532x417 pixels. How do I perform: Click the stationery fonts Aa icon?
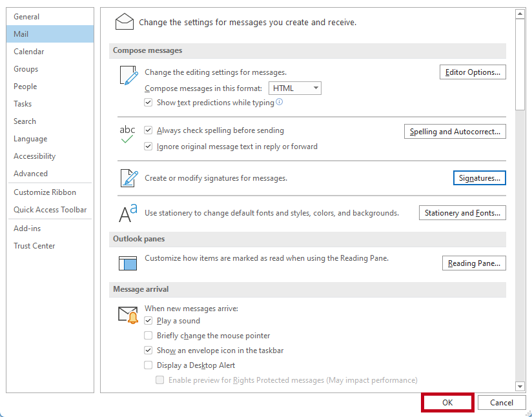click(128, 213)
